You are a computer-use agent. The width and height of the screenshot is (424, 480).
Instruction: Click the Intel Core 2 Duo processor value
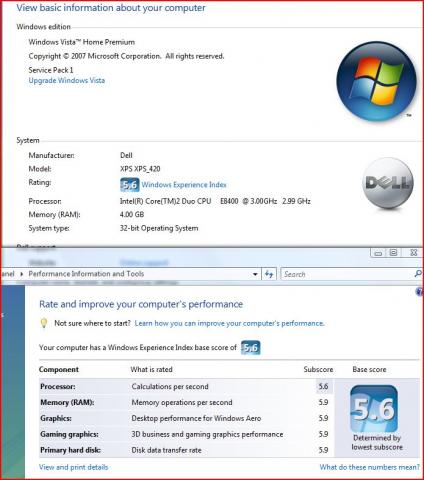coord(215,201)
